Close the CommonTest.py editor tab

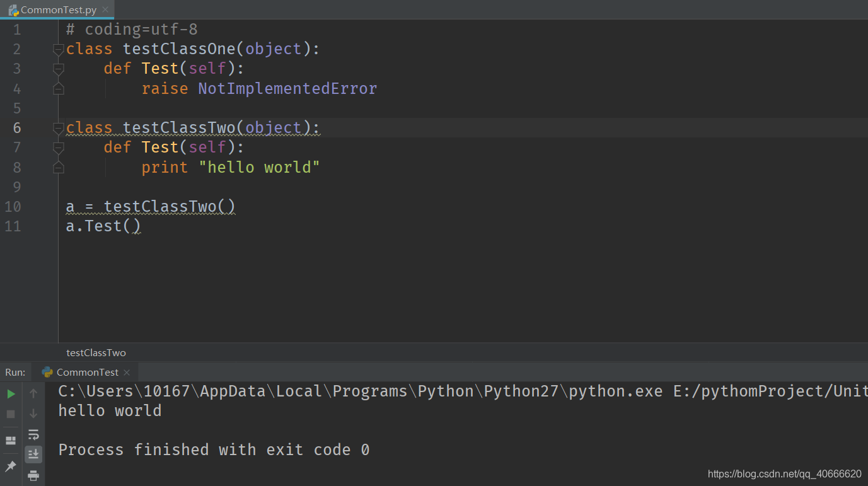pyautogui.click(x=105, y=10)
